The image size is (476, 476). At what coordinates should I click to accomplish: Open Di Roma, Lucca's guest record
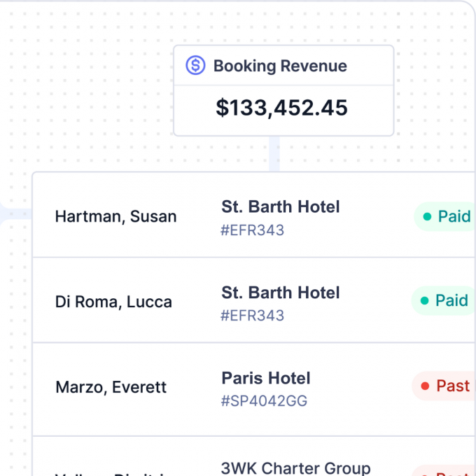click(x=113, y=302)
